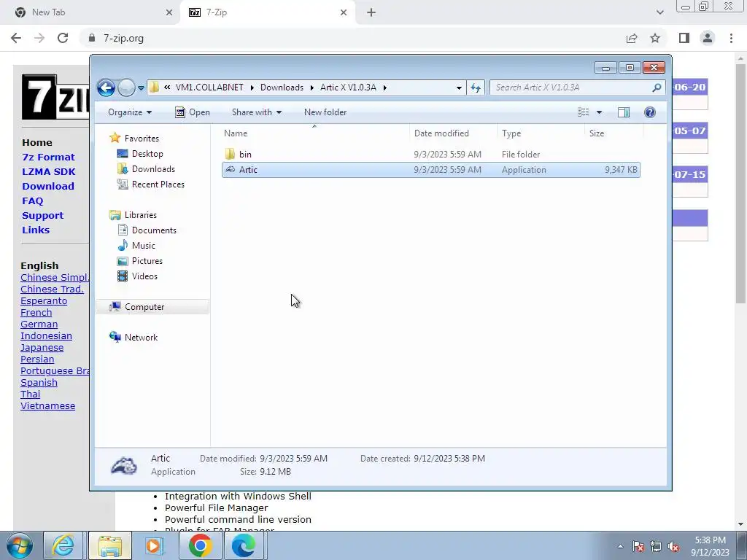Open Microsoft Edge from taskbar
This screenshot has width=747, height=560.
click(x=244, y=545)
